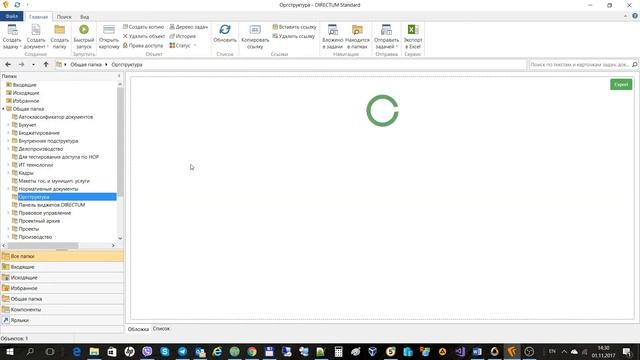Click Удалить объект in the ribbon
Image resolution: width=640 pixels, height=360 pixels.
[143, 36]
